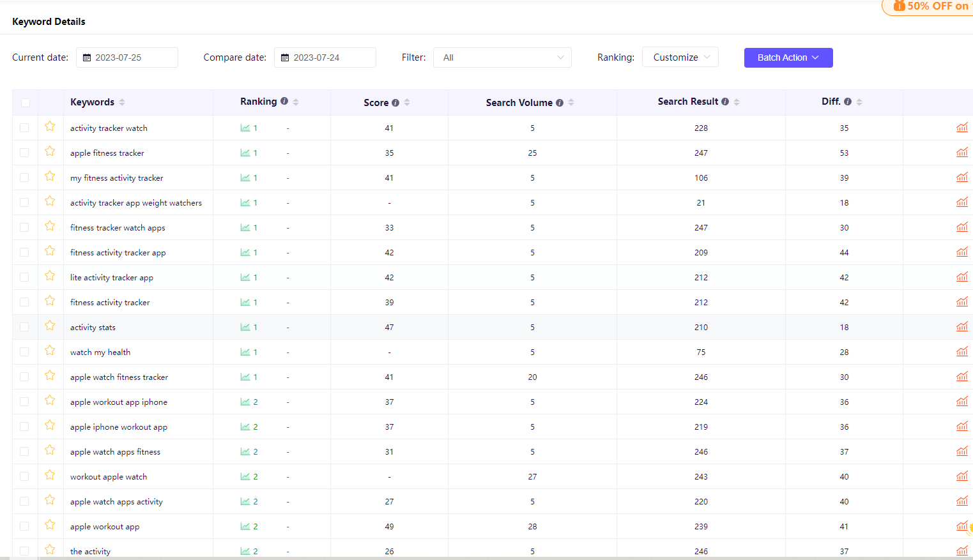Check the 'apple workout app' row checkbox
This screenshot has height=560, width=973.
[24, 526]
